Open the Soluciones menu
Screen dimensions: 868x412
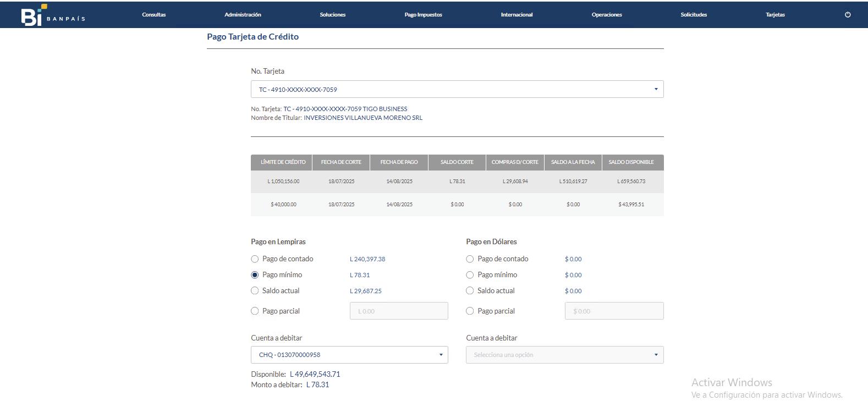[x=333, y=15]
